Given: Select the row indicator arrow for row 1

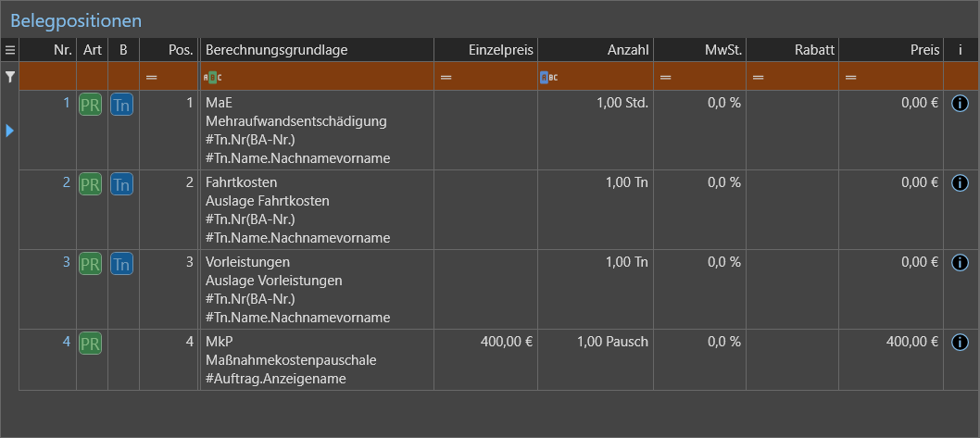Looking at the screenshot, I should (x=9, y=131).
